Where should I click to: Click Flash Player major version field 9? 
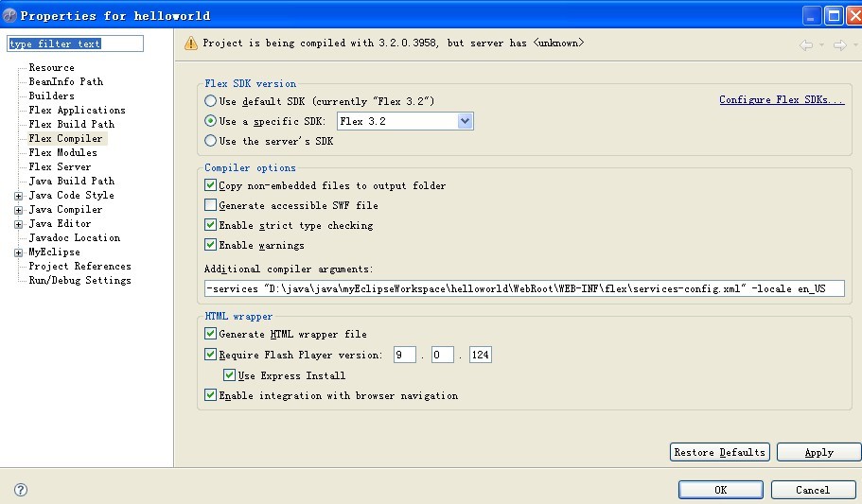pos(405,355)
